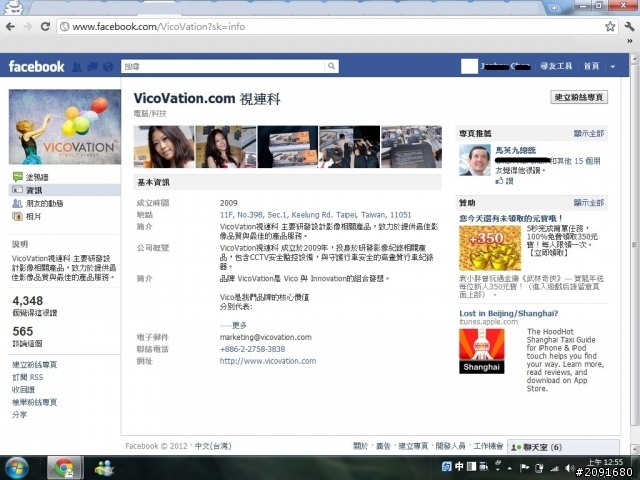Open the first photo of the woman's face
The width and height of the screenshot is (640, 480).
[164, 147]
